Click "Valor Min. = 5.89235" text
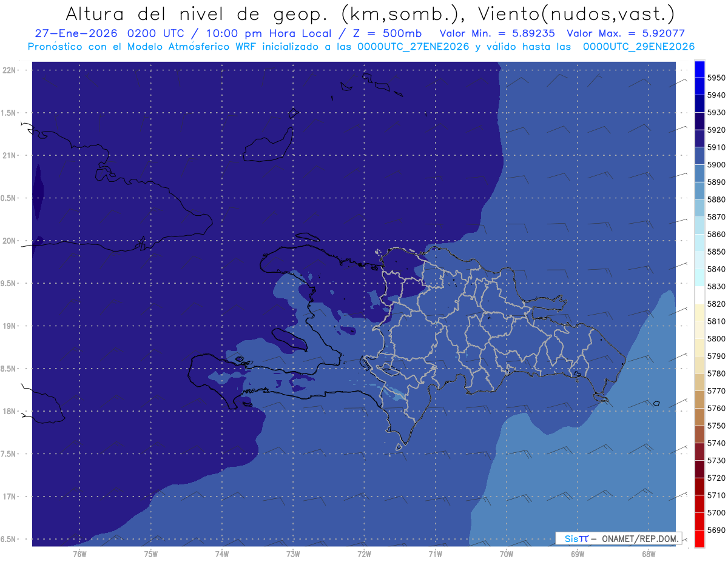This screenshot has height=562, width=728. [497, 34]
